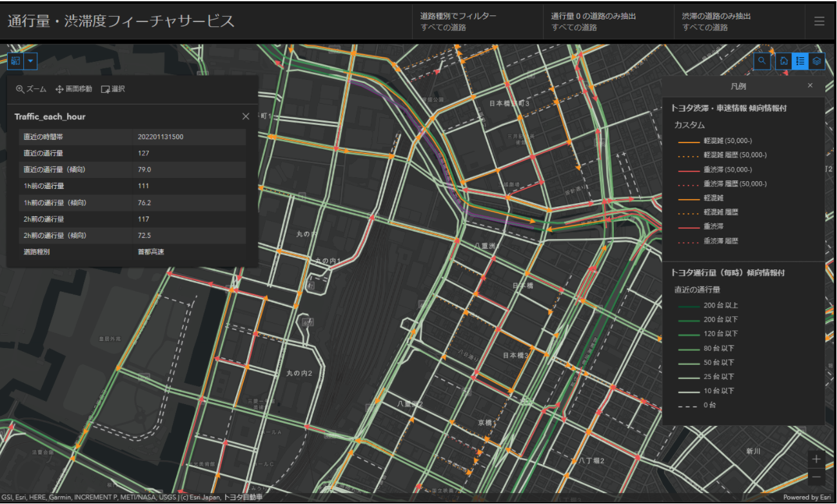Close the 凡例 legend panel
Screen dimensions: 837x504
810,86
